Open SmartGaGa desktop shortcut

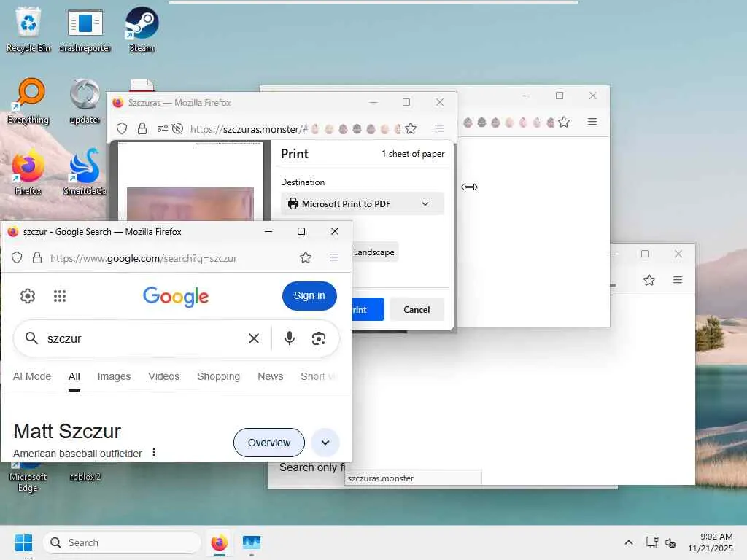85,172
